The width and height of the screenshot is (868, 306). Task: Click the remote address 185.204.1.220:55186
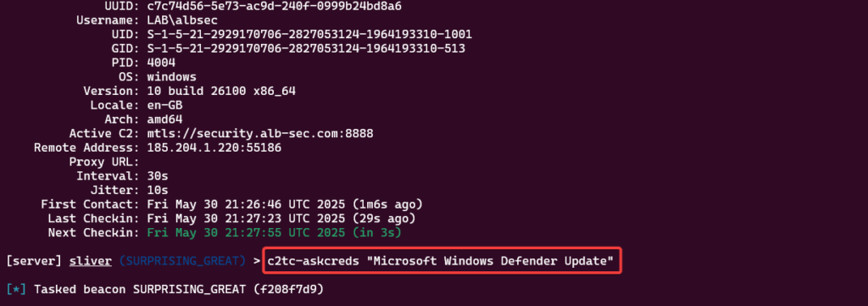coord(214,147)
